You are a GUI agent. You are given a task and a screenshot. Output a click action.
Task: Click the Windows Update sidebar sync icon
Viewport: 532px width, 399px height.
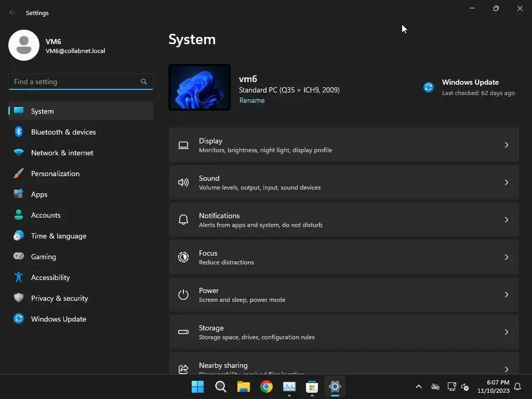pos(19,318)
